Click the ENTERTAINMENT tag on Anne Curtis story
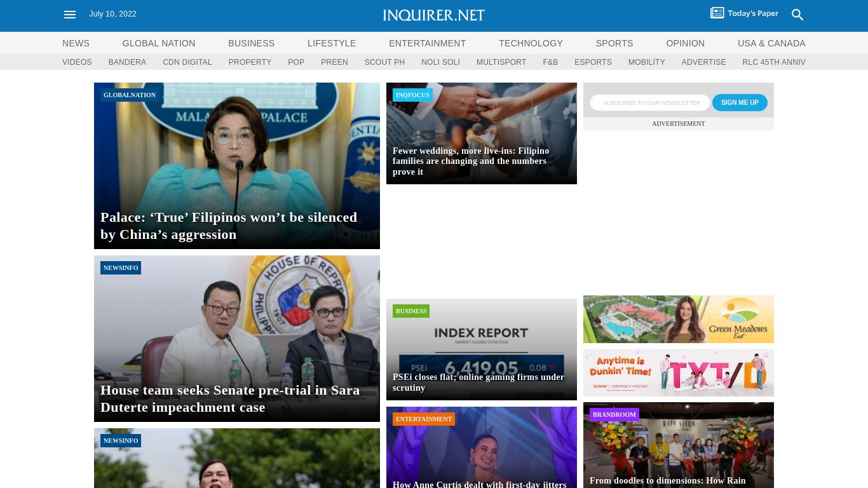This screenshot has height=488, width=868. tap(424, 419)
